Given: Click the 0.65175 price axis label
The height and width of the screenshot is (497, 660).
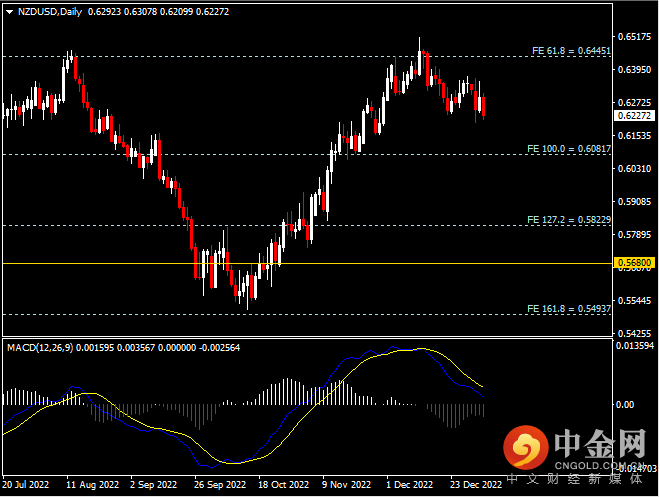Looking at the screenshot, I should pyautogui.click(x=635, y=37).
